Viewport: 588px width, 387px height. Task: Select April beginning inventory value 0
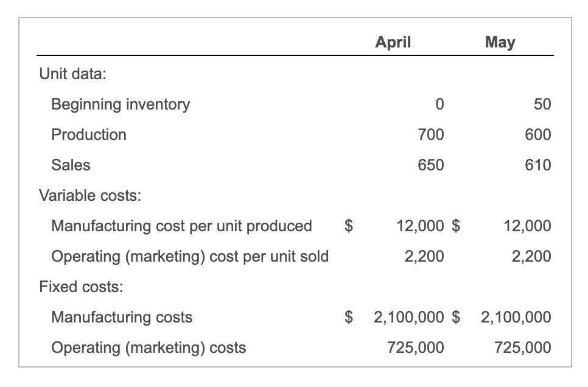[439, 105]
